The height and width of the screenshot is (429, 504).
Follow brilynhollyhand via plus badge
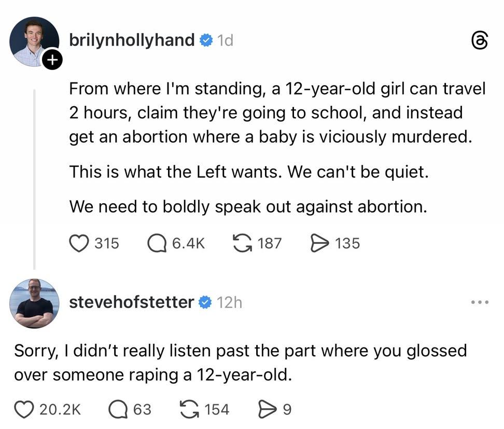click(x=52, y=60)
